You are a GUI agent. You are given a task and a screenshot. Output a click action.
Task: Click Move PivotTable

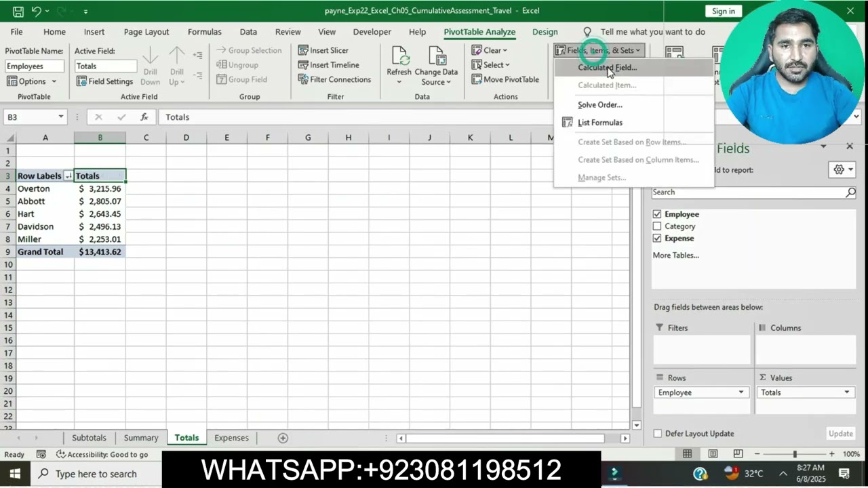tap(505, 79)
